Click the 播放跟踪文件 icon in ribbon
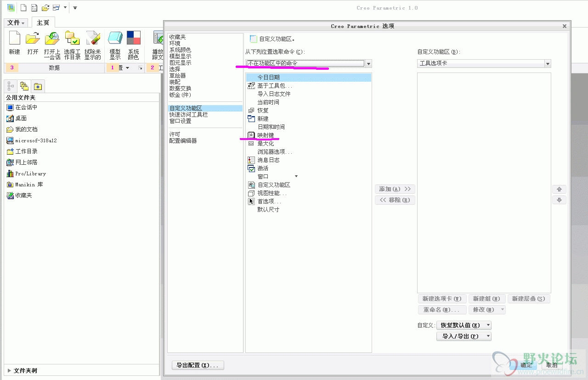The width and height of the screenshot is (588, 380). 158,39
